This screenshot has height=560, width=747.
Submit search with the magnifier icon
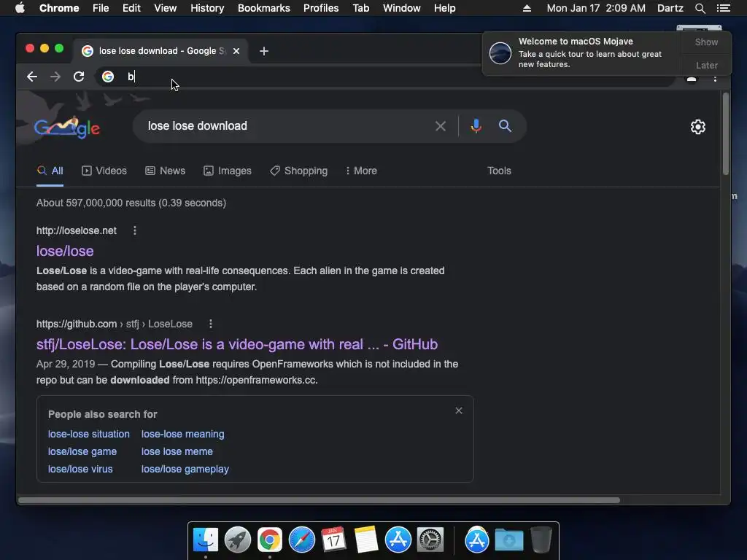pos(505,125)
